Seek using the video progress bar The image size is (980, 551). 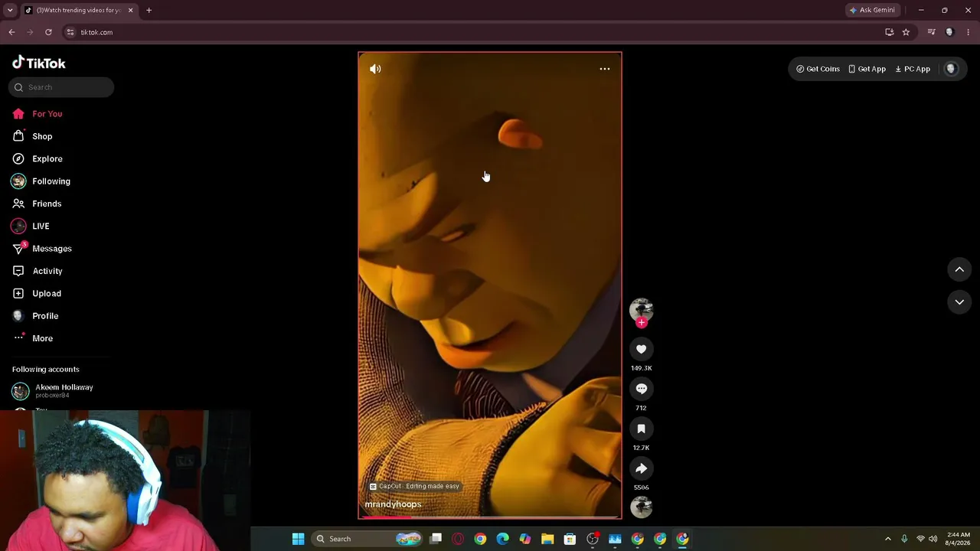point(490,517)
